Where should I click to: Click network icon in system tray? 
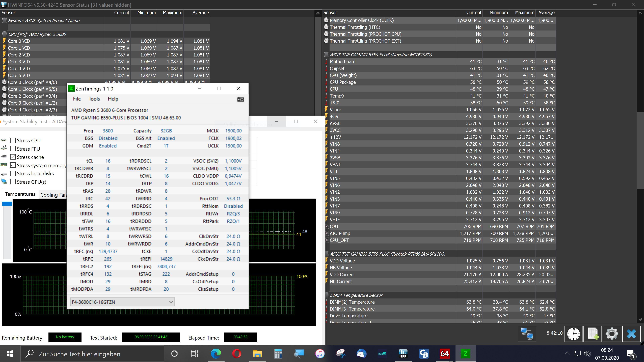577,353
